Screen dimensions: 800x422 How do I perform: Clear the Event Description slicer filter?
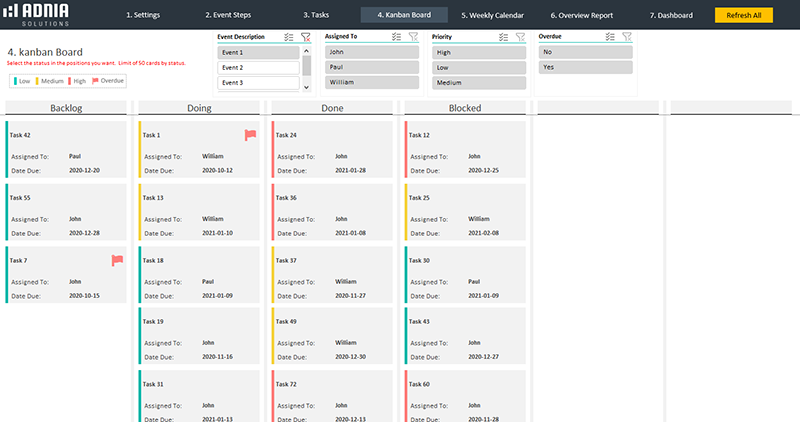(x=306, y=36)
